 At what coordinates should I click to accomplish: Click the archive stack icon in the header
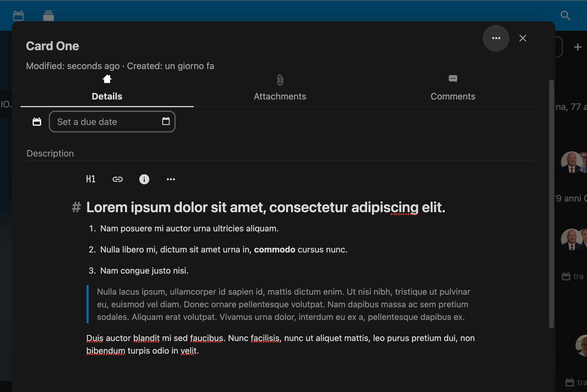[49, 15]
